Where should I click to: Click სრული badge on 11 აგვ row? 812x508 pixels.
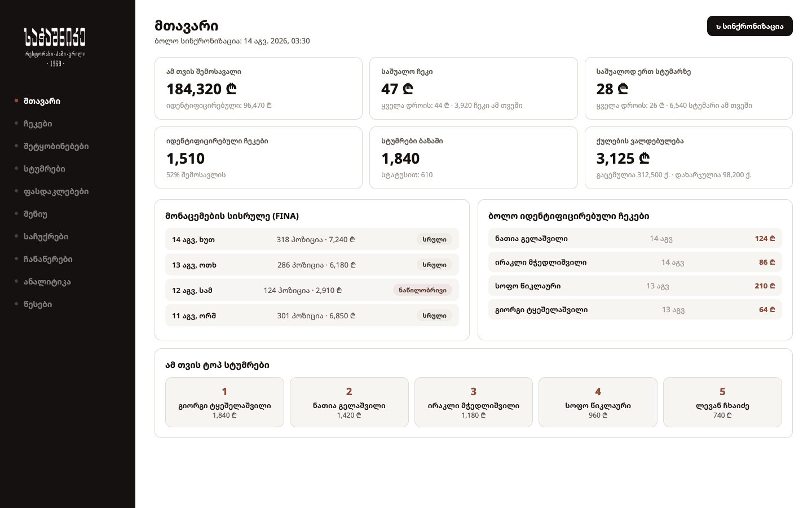(x=434, y=316)
